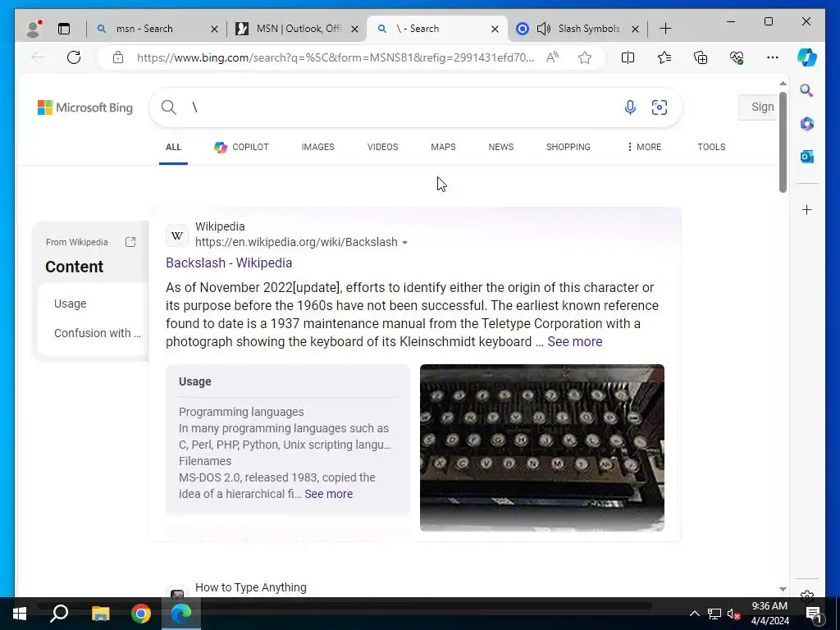Open Outlook sidebar icon
Image resolution: width=840 pixels, height=630 pixels.
tap(807, 157)
